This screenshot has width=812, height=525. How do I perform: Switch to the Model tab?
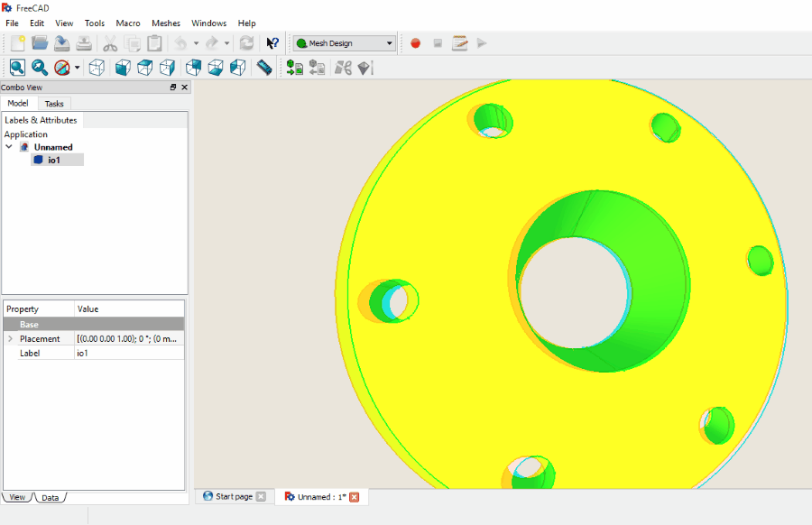coord(18,103)
